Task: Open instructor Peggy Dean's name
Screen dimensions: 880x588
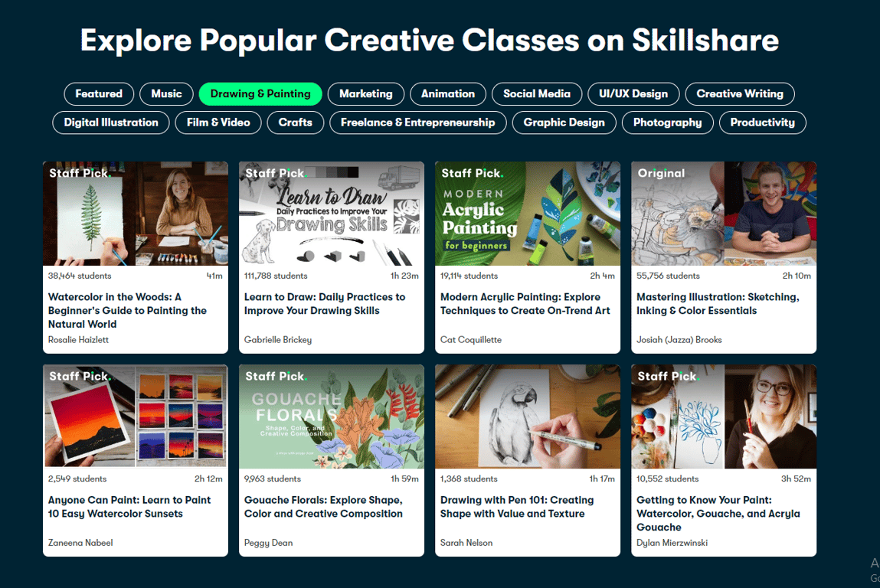Action: [268, 543]
